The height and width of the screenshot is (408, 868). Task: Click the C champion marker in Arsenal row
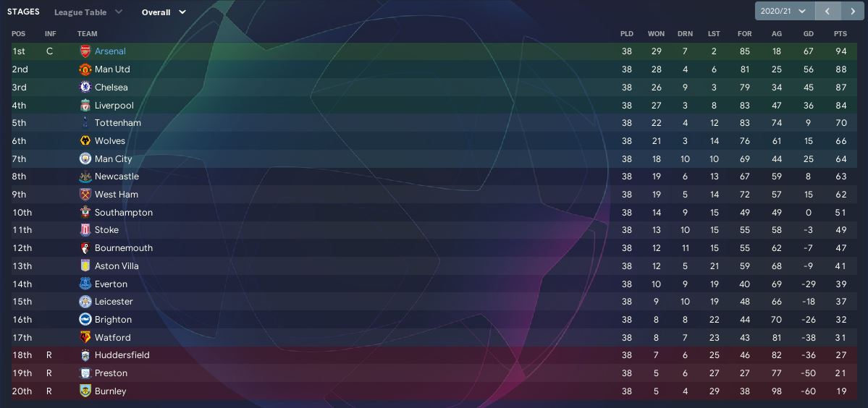tap(49, 51)
